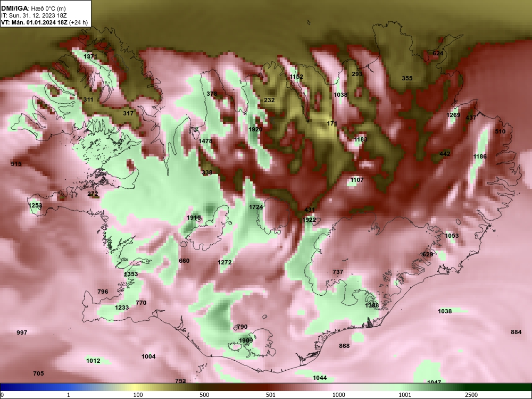Image resolution: width=532 pixels, height=399 pixels.
Task: Click the map value 1371
Action: tap(90, 57)
